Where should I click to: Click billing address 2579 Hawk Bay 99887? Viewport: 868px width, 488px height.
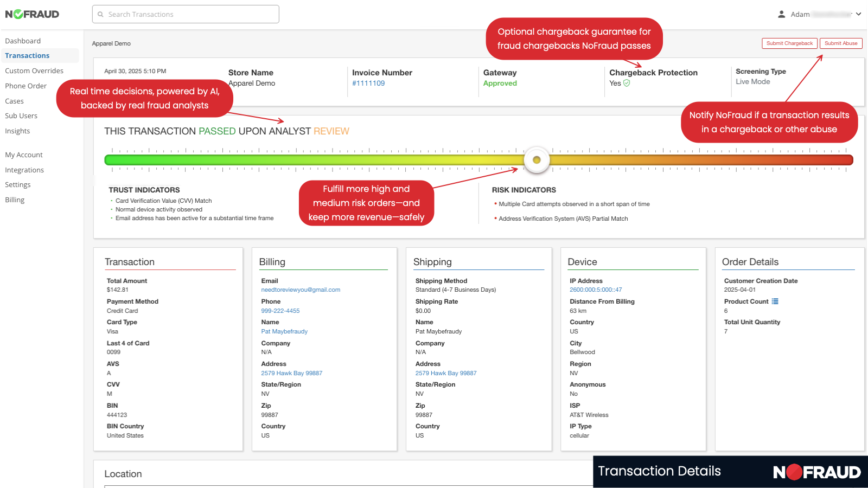coord(292,373)
